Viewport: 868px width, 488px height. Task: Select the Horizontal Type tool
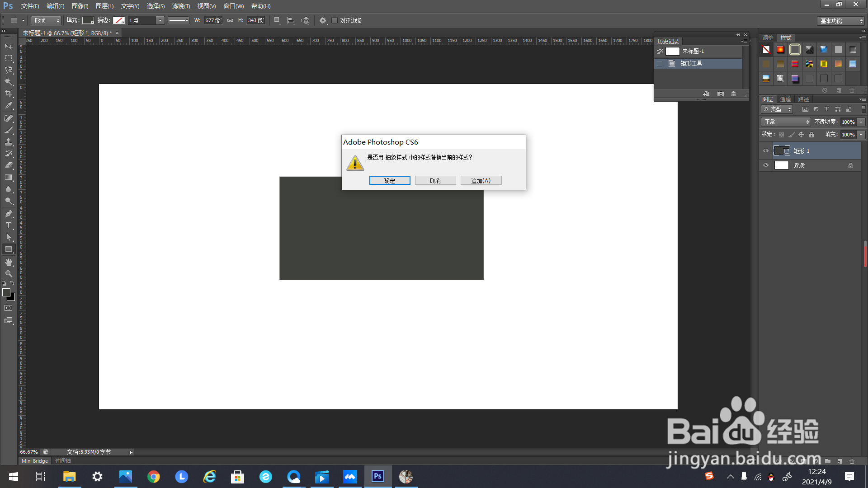[x=9, y=225]
